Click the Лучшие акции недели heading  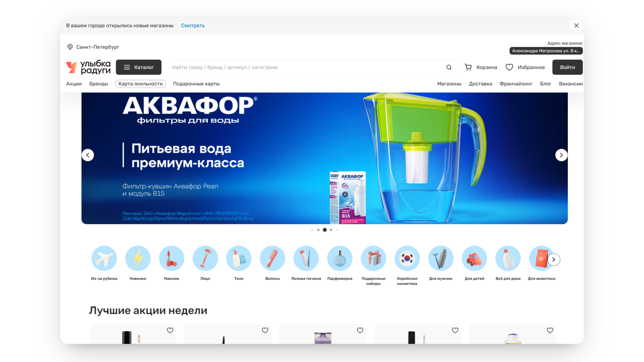(148, 311)
